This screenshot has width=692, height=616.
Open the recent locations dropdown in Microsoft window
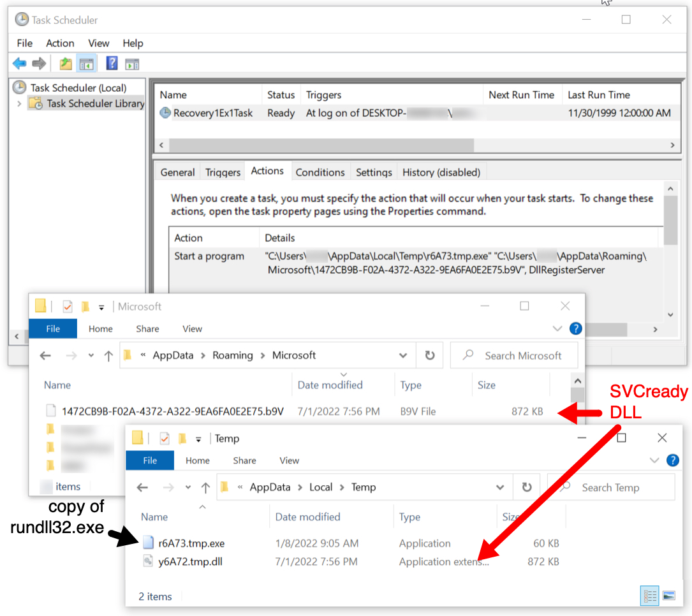(x=91, y=355)
